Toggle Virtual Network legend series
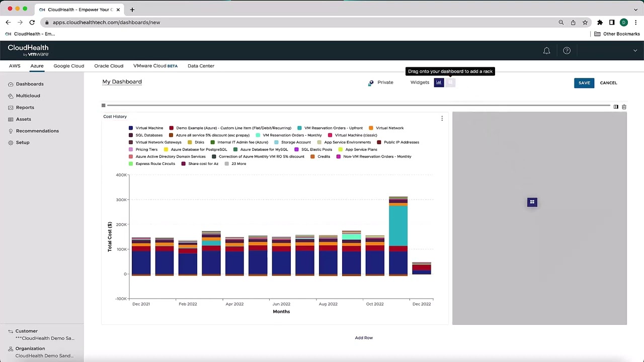This screenshot has height=362, width=644. click(386, 128)
